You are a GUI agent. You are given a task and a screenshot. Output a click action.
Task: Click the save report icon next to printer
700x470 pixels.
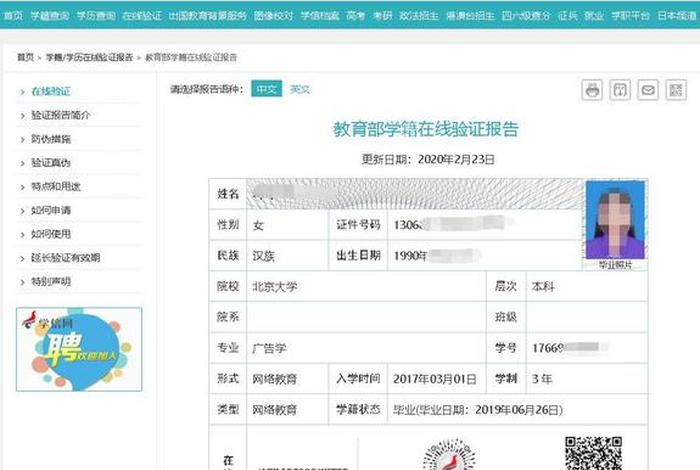620,90
